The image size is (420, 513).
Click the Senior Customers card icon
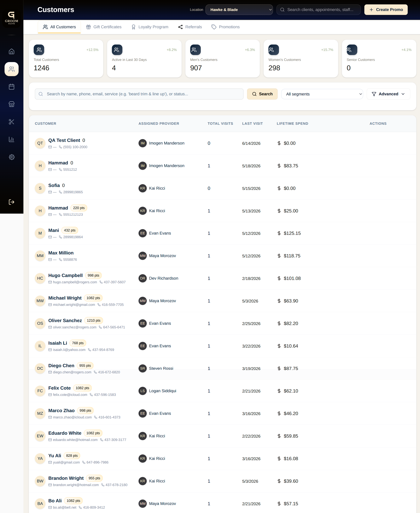click(352, 50)
